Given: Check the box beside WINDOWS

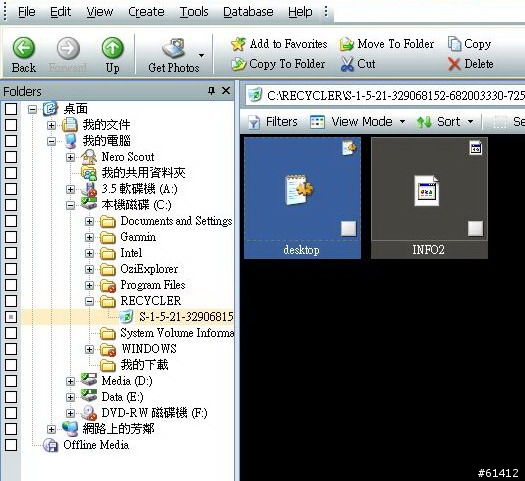Looking at the screenshot, I should pos(11,349).
